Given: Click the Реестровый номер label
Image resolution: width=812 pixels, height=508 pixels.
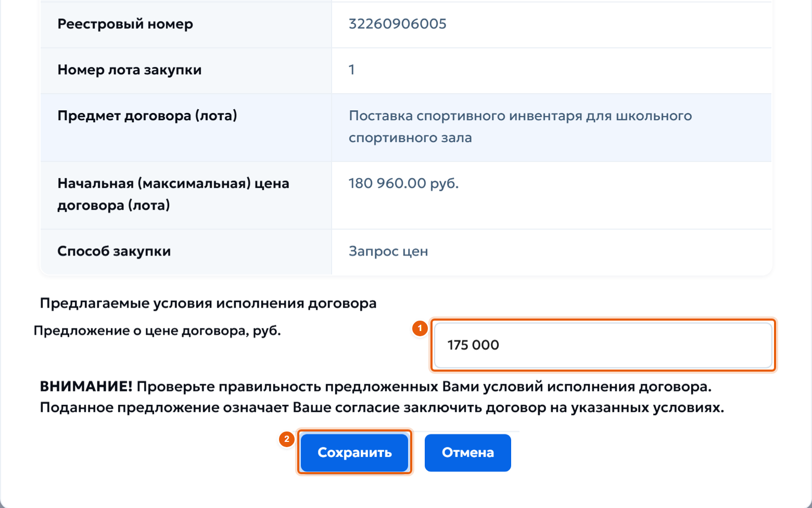Looking at the screenshot, I should 125,24.
